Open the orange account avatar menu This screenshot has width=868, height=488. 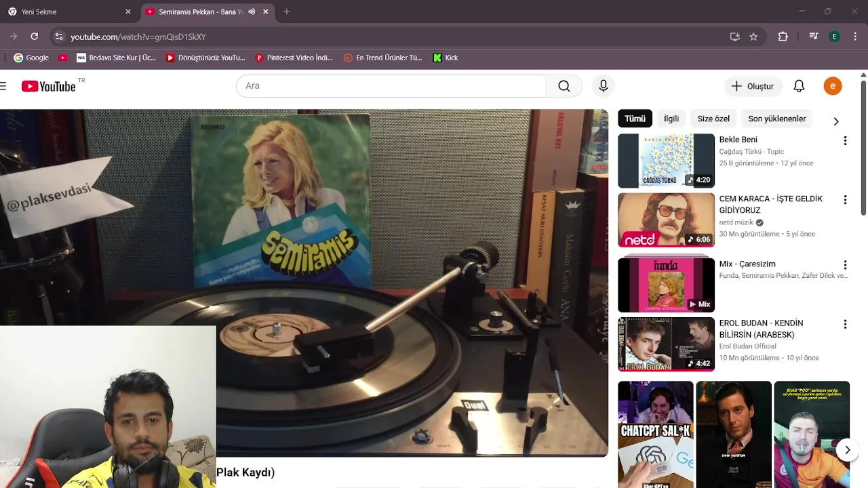tap(833, 86)
